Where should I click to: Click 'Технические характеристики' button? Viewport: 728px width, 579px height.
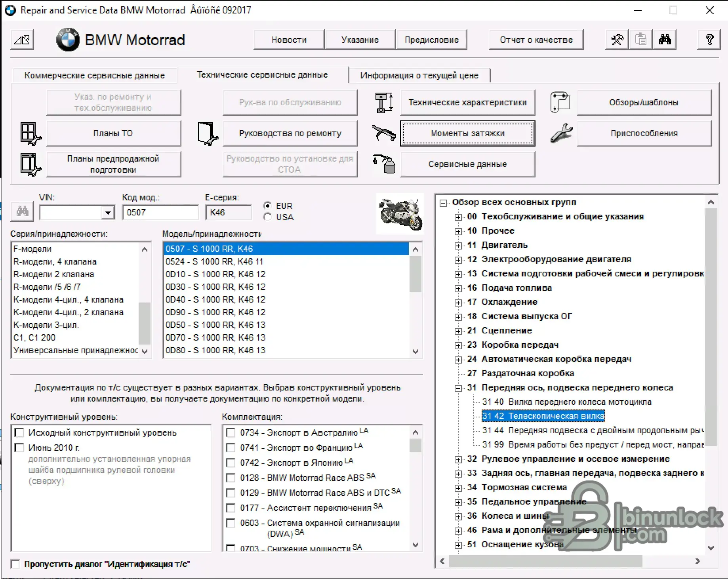(x=468, y=102)
